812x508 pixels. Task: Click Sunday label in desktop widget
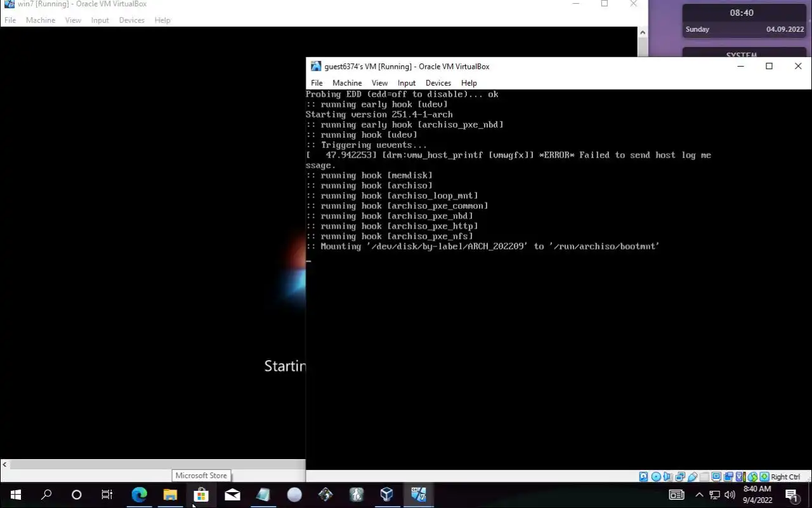point(697,29)
